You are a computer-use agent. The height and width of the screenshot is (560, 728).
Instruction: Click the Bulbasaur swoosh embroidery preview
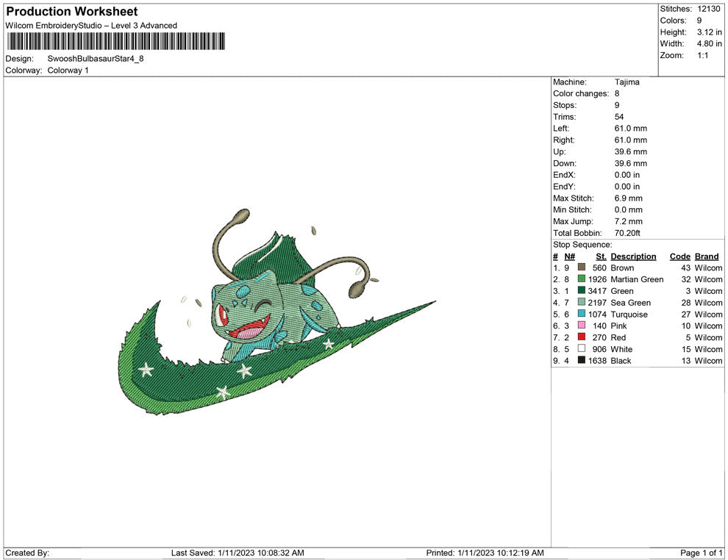tap(276, 312)
